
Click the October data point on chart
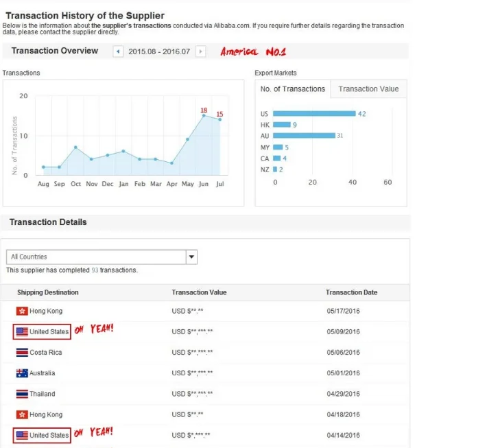coord(75,148)
